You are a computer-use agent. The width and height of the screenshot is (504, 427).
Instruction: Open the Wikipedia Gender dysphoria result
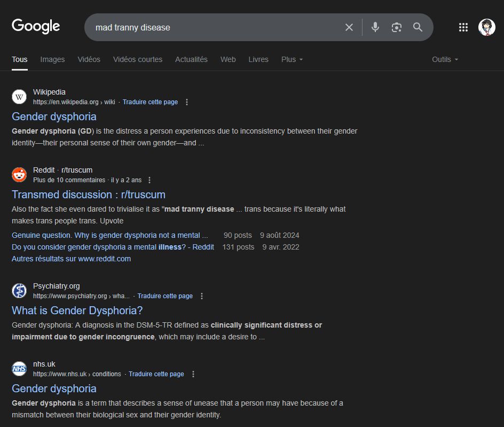pyautogui.click(x=54, y=117)
